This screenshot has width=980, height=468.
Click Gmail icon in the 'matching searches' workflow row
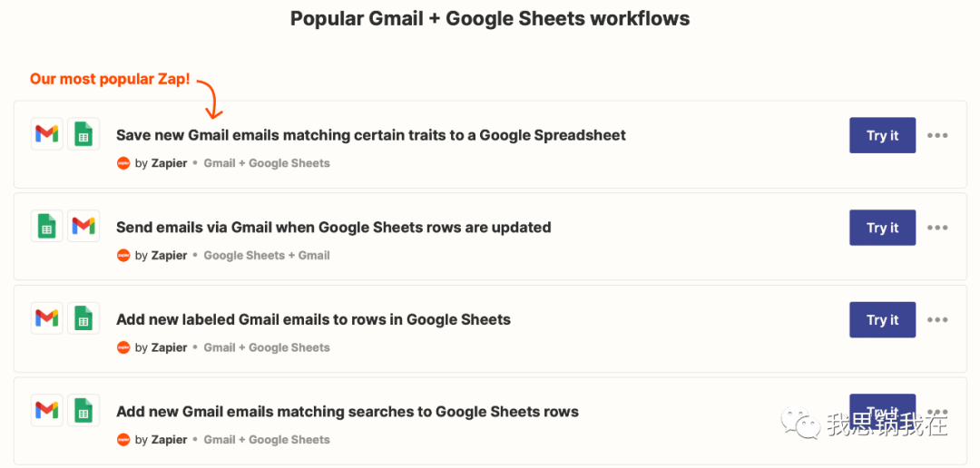pos(47,410)
